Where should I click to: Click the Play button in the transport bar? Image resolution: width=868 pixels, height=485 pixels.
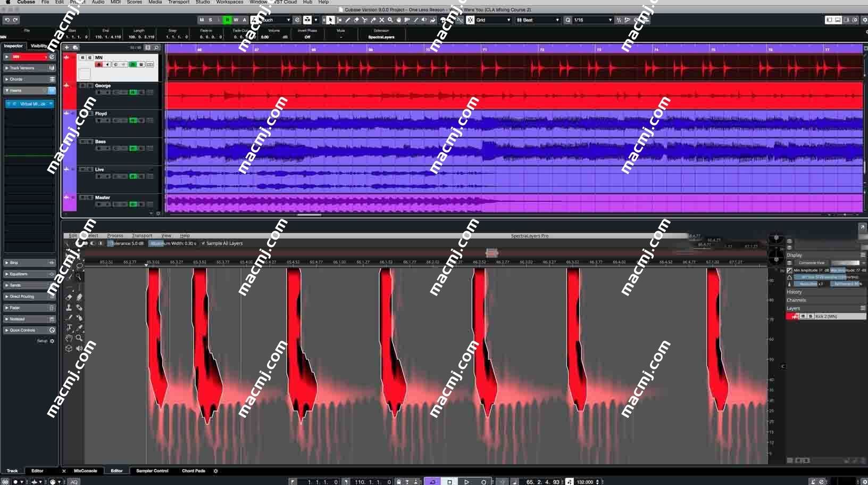466,482
